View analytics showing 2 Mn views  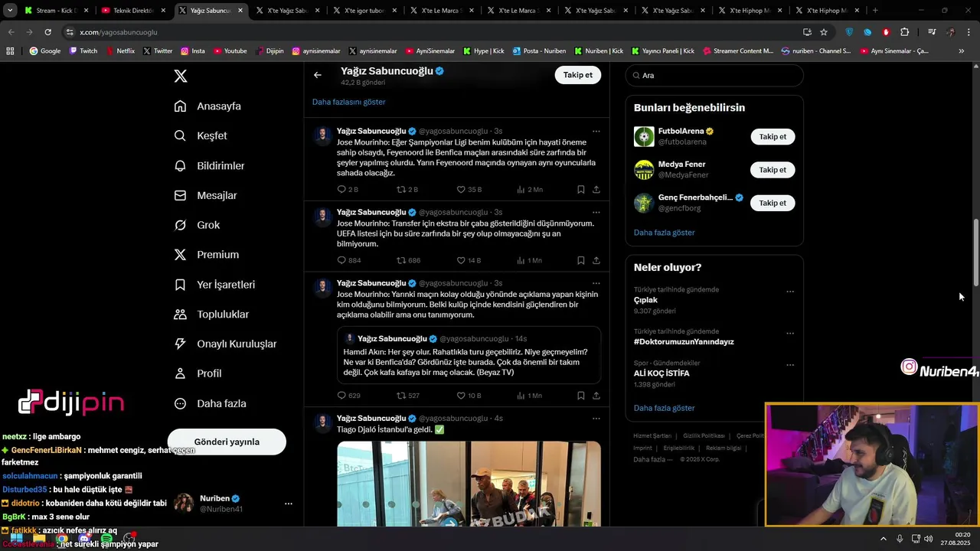529,189
